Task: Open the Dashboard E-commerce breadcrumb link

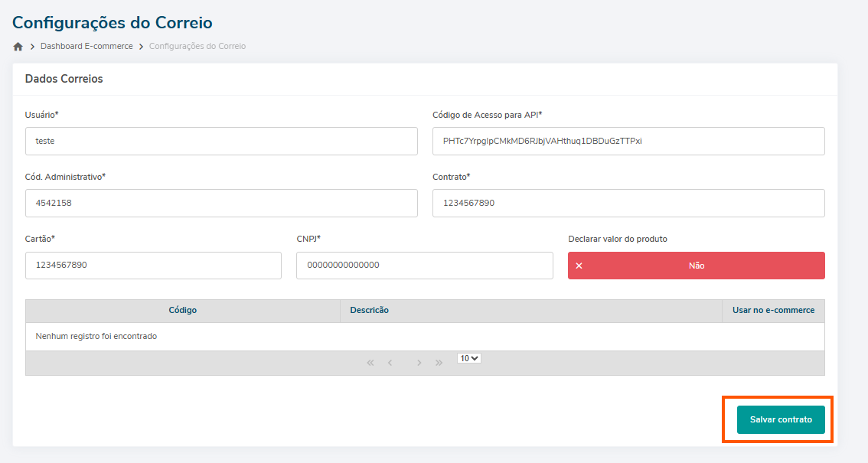Action: click(x=86, y=47)
